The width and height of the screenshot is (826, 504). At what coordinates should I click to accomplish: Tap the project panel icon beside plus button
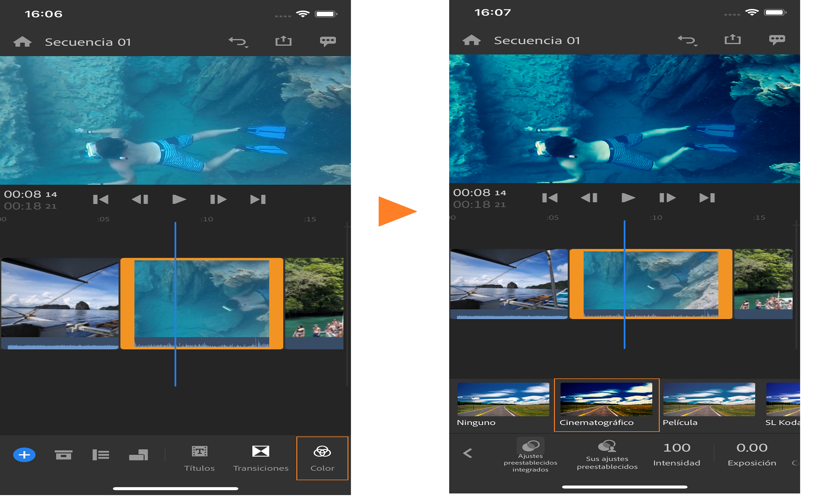click(x=63, y=454)
